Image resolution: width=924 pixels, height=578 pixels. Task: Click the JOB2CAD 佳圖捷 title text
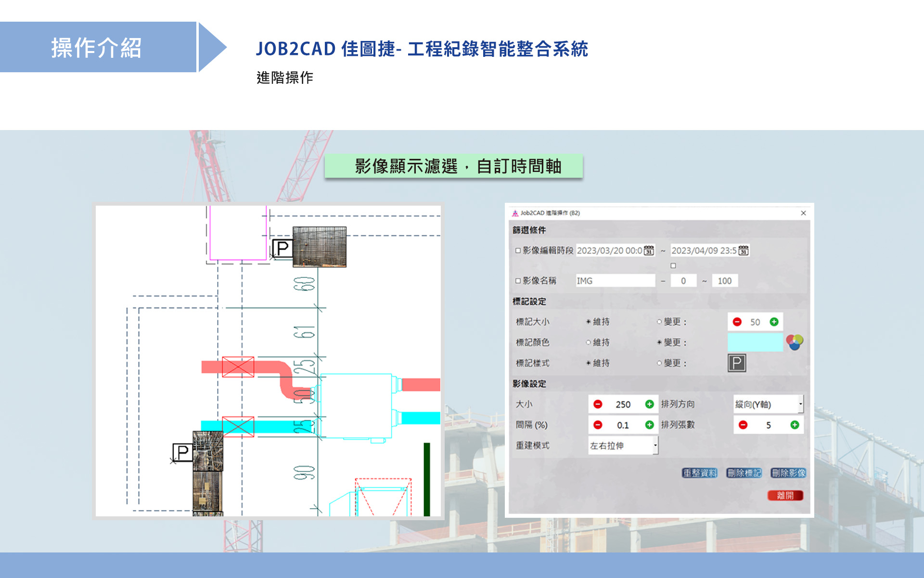(x=422, y=49)
